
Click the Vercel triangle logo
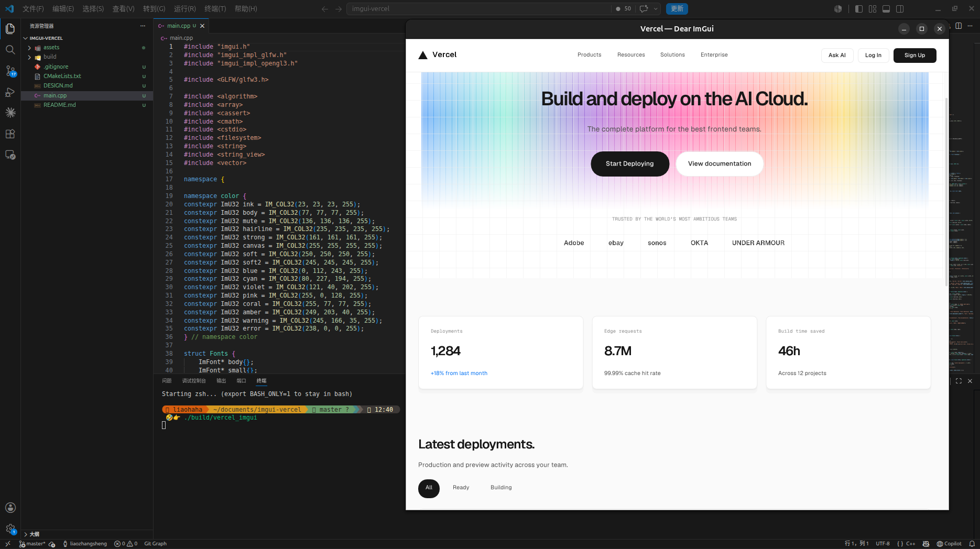[x=423, y=55]
